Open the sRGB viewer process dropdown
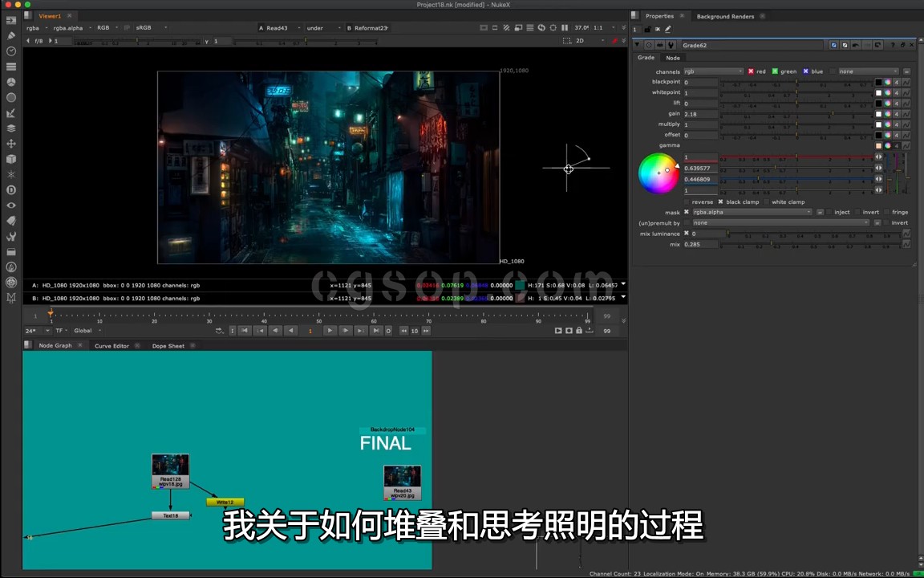924x578 pixels. click(x=152, y=28)
